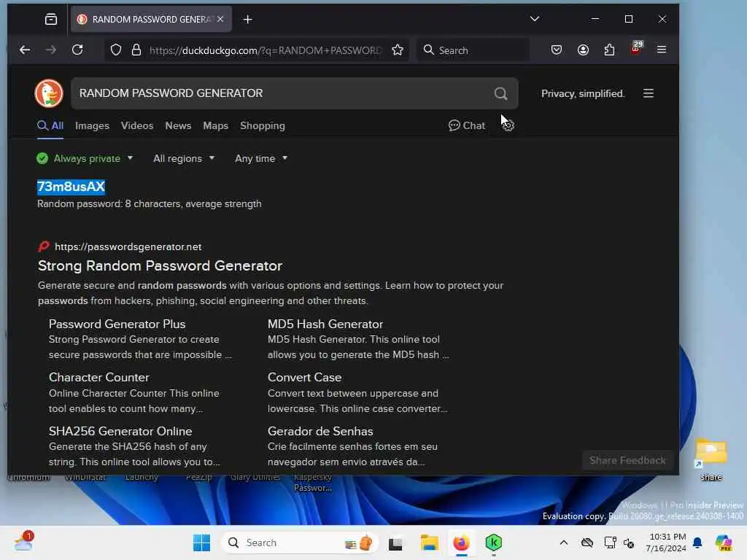Screen dimensions: 747x560
Task: Close the RANDOM PASSWORD GENERATOR tab
Action: 220,19
